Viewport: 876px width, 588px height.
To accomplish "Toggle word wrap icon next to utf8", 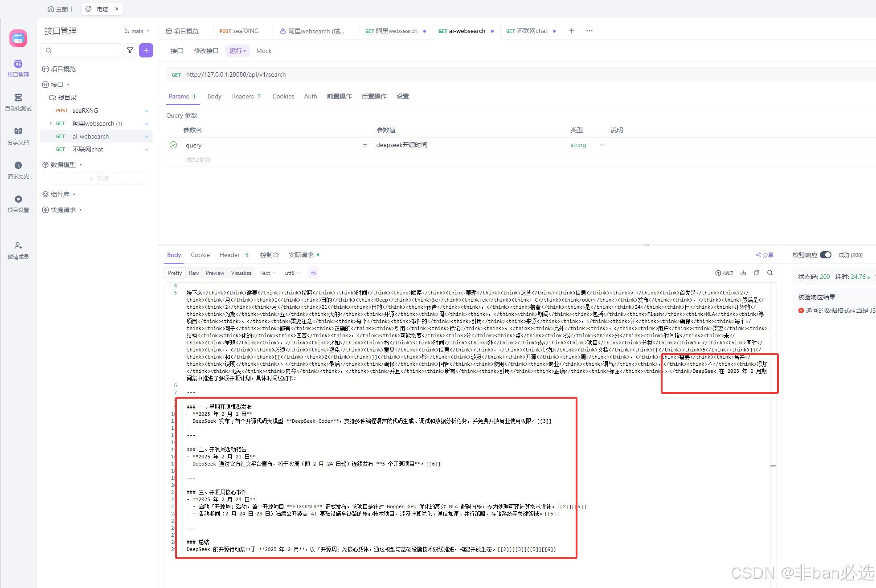I will tap(313, 273).
